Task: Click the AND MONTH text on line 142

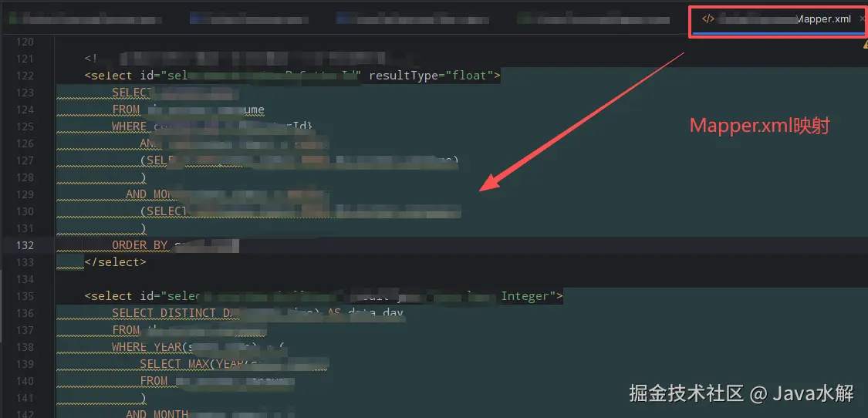Action: (x=157, y=413)
